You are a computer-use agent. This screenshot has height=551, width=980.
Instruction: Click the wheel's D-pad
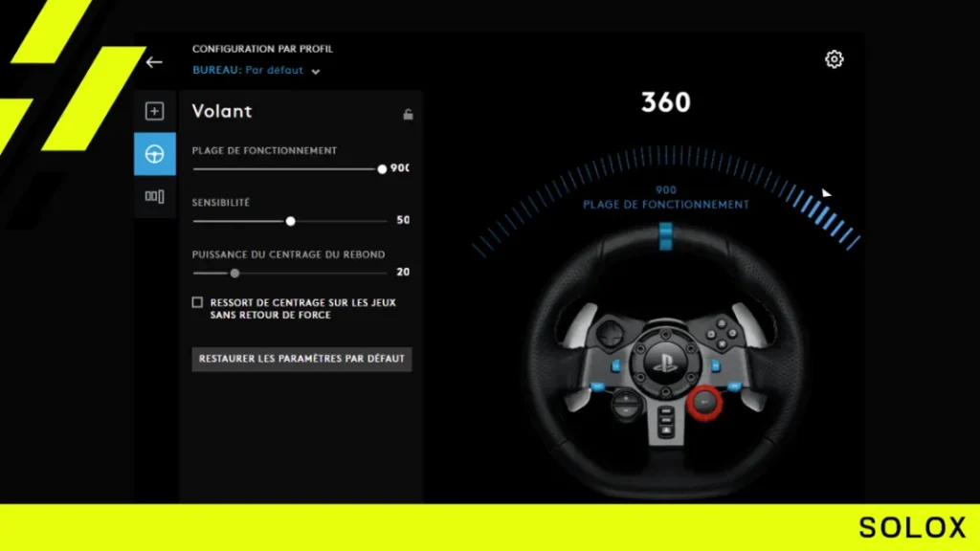click(609, 334)
